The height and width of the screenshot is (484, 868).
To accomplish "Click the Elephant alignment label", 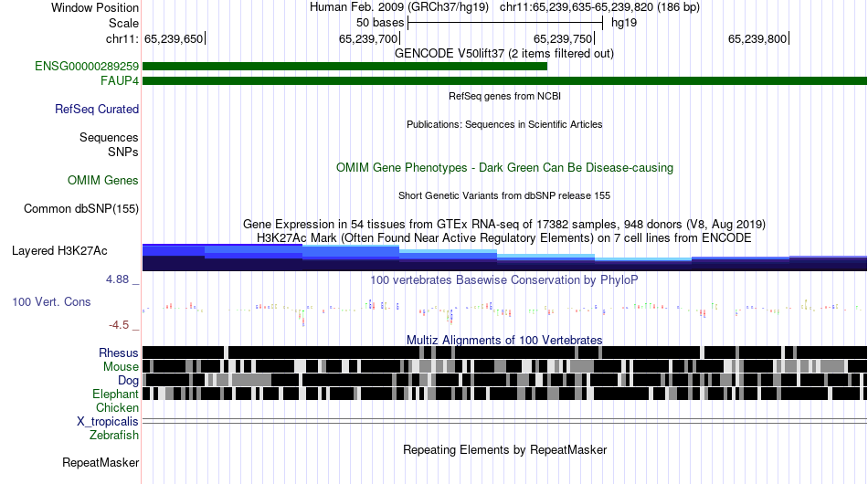I will [x=115, y=394].
